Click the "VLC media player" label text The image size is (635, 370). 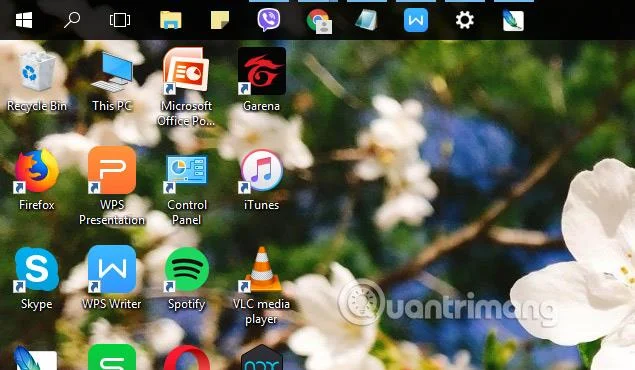(262, 312)
